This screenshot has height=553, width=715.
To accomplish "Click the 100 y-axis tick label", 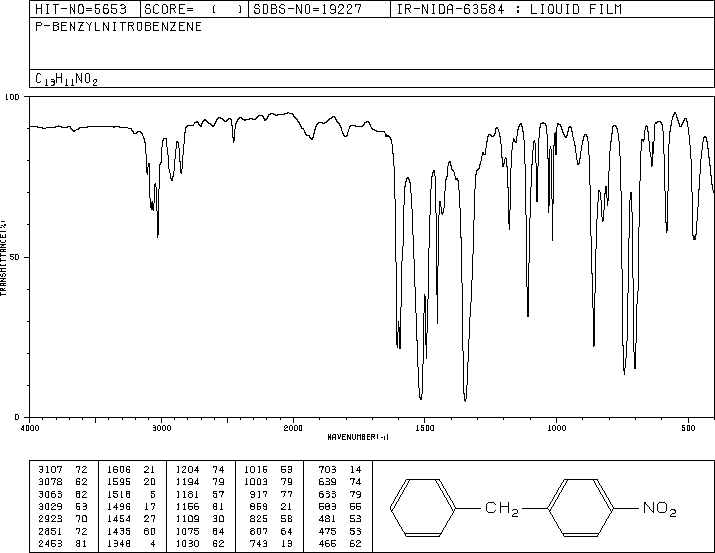I will click(12, 97).
